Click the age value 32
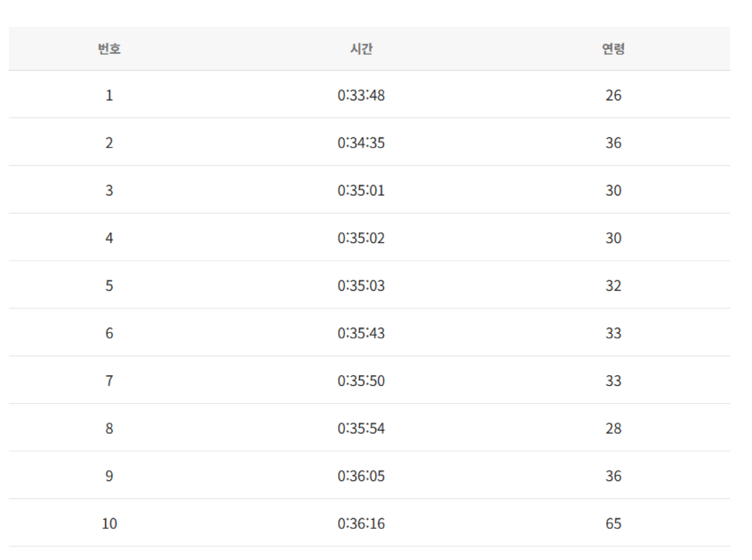752x560 pixels. pyautogui.click(x=613, y=286)
